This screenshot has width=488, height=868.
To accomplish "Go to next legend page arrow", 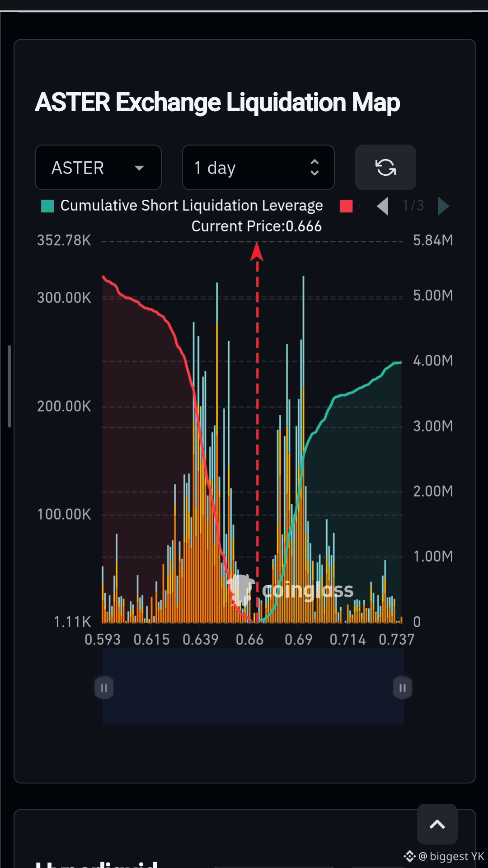I will (443, 206).
